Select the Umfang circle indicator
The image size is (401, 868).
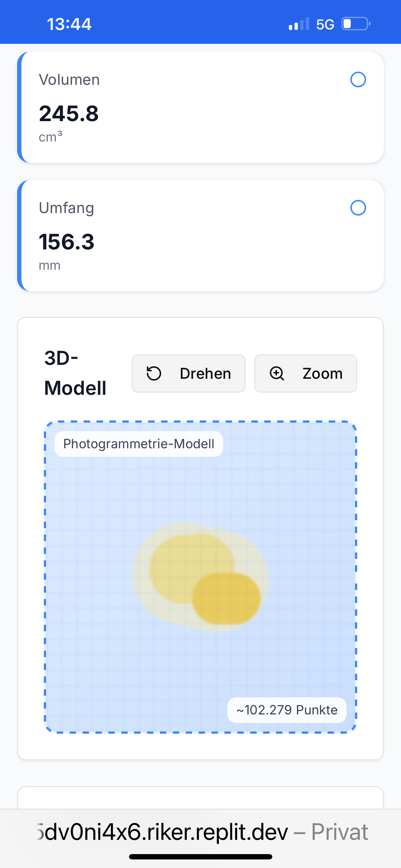tap(358, 208)
